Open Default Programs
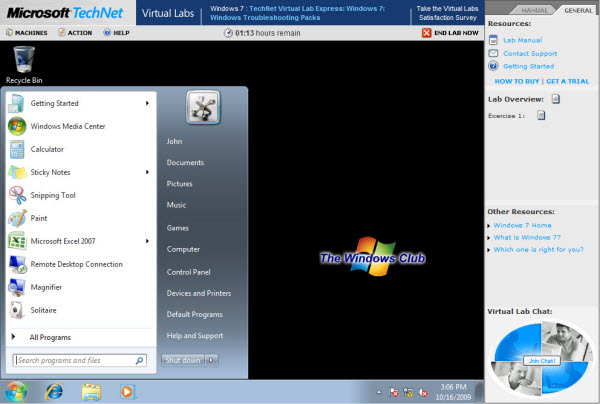Image resolution: width=600 pixels, height=404 pixels. pos(194,314)
